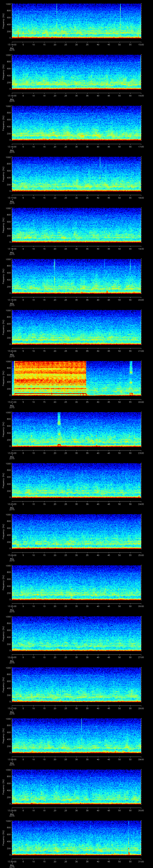The width and height of the screenshot is (153, 868).
Task: Click the 13:27:00 start time label
Action: click(x=12, y=708)
